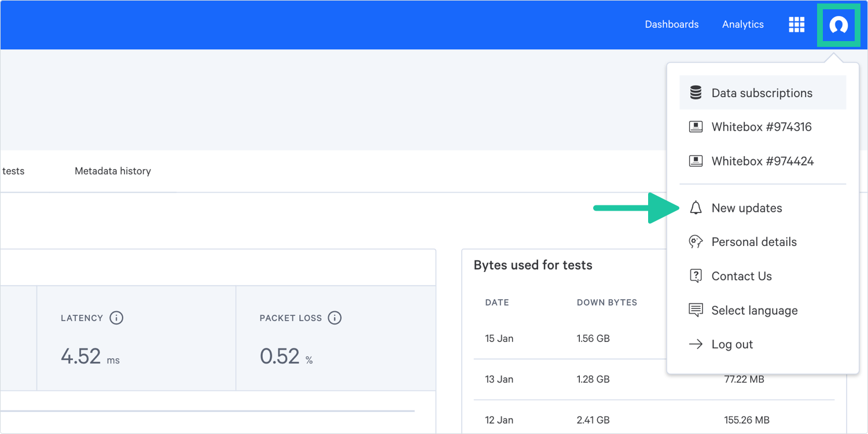Choose Select language in the menu
Viewport: 868px width, 434px height.
tap(754, 310)
